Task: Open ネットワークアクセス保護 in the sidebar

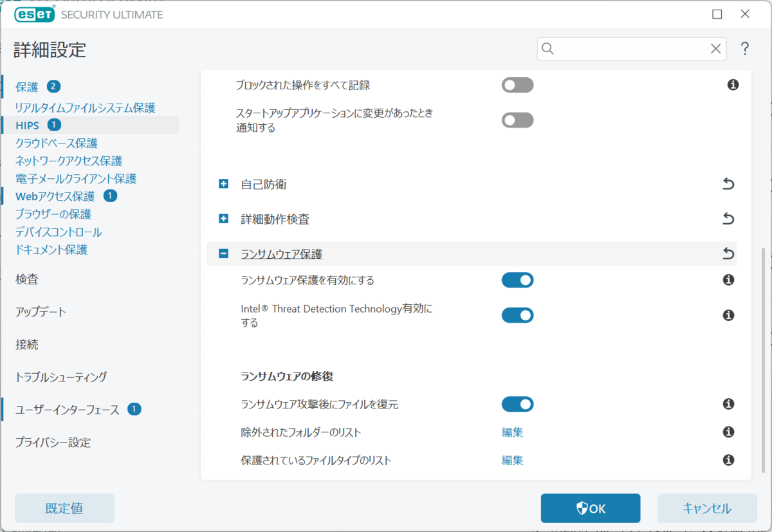Action: click(x=69, y=161)
